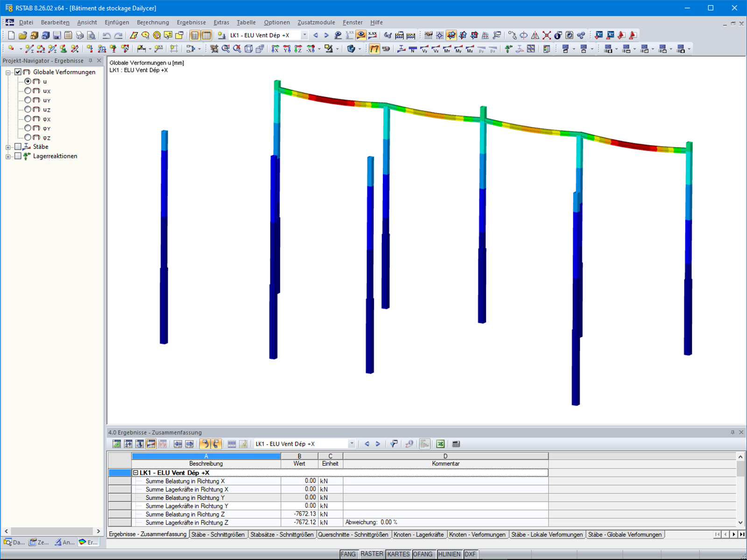This screenshot has width=747, height=560.
Task: Check the Lagerreaktionen checkbox
Action: (18, 156)
